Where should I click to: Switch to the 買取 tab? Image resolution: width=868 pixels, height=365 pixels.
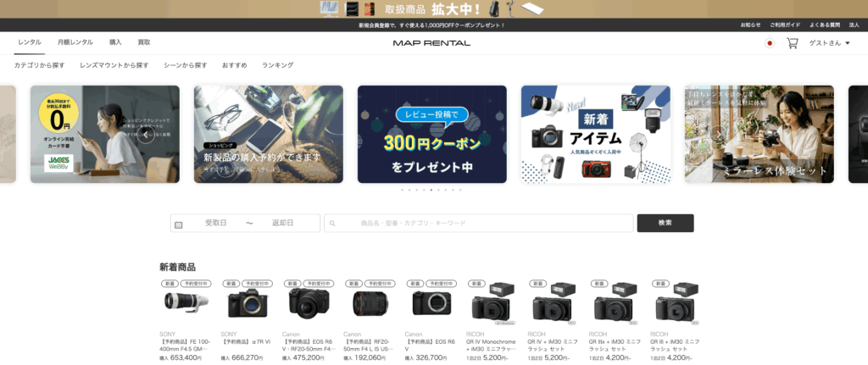pos(144,42)
